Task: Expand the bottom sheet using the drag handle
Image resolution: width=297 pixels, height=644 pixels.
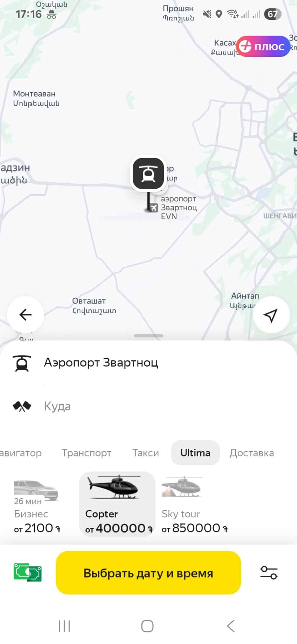Action: pos(148,336)
